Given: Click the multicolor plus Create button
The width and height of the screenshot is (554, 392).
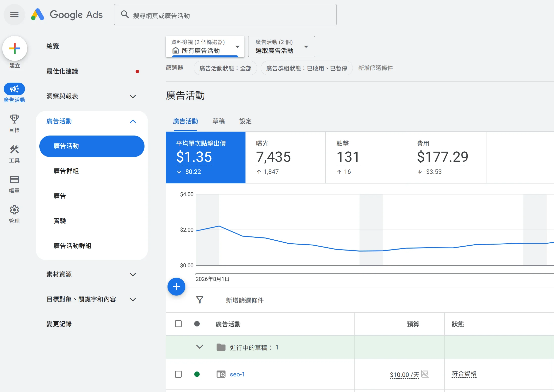Looking at the screenshot, I should [15, 48].
